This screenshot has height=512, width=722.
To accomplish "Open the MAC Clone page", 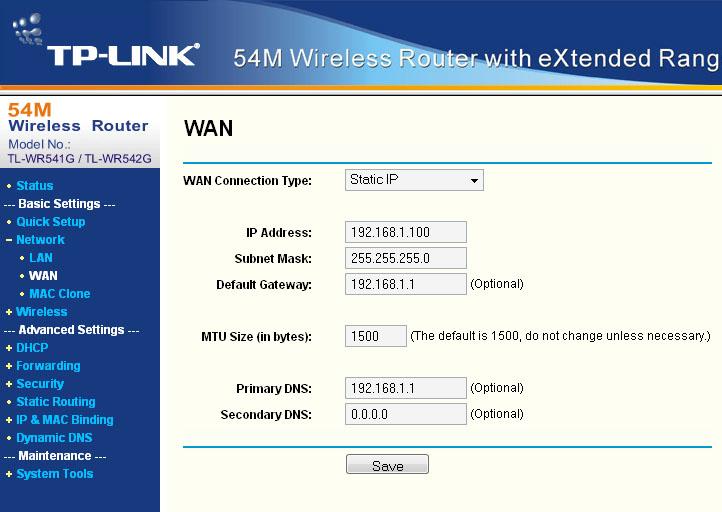I will coord(60,293).
